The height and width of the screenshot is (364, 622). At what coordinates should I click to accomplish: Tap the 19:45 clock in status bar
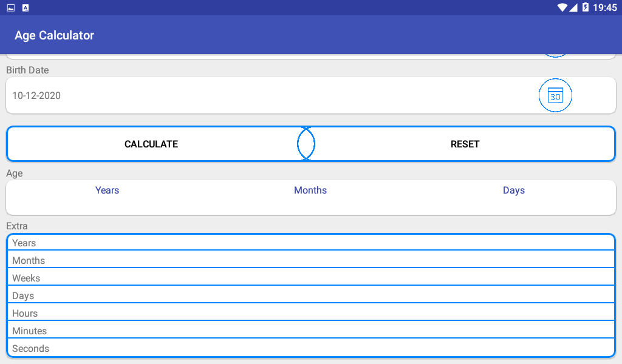coord(605,7)
